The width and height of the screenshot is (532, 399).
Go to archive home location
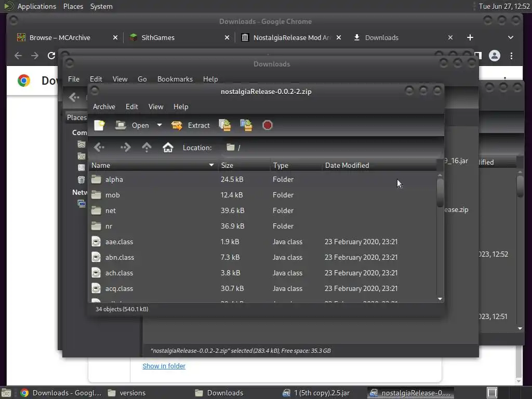point(168,147)
